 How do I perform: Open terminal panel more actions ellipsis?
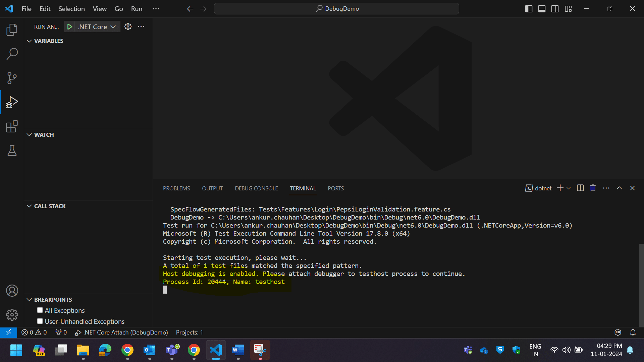pos(606,188)
